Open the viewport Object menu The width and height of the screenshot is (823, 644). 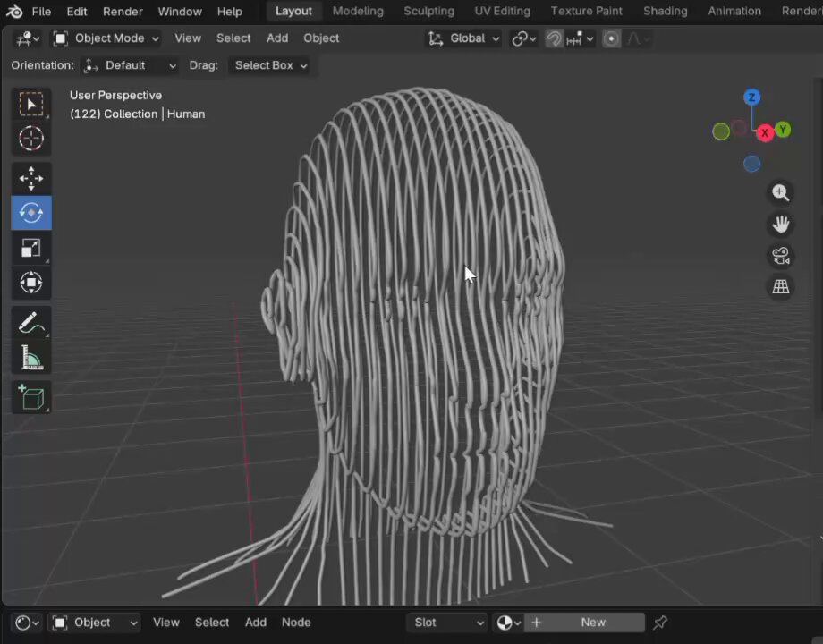click(x=321, y=38)
